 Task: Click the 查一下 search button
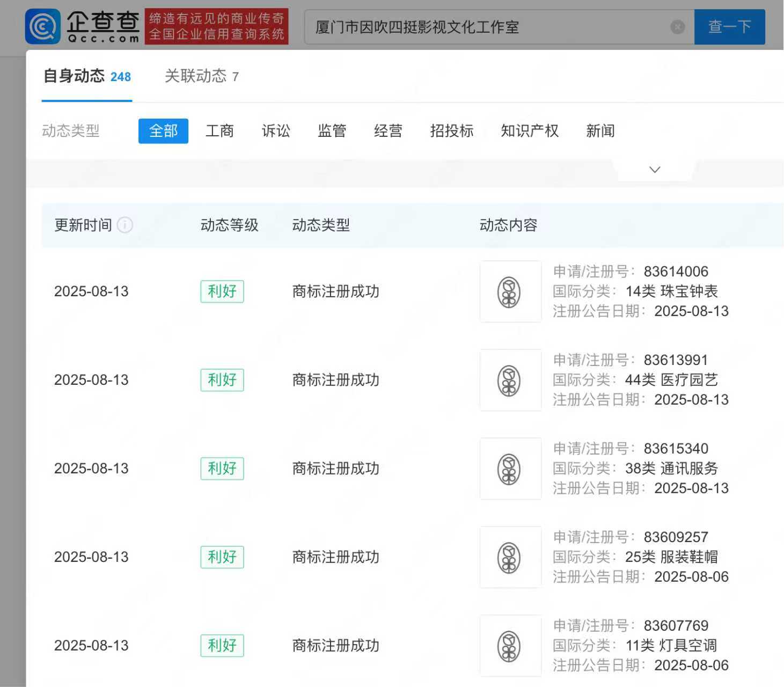coord(729,27)
